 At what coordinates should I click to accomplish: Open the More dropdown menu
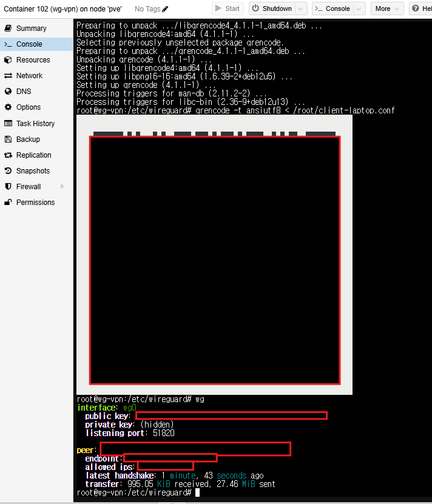click(x=387, y=8)
